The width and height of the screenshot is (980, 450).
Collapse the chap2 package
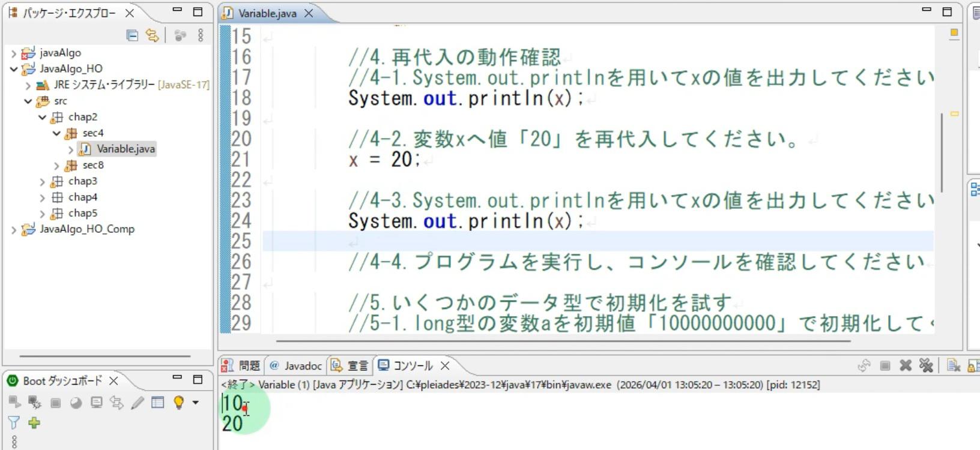pos(42,117)
